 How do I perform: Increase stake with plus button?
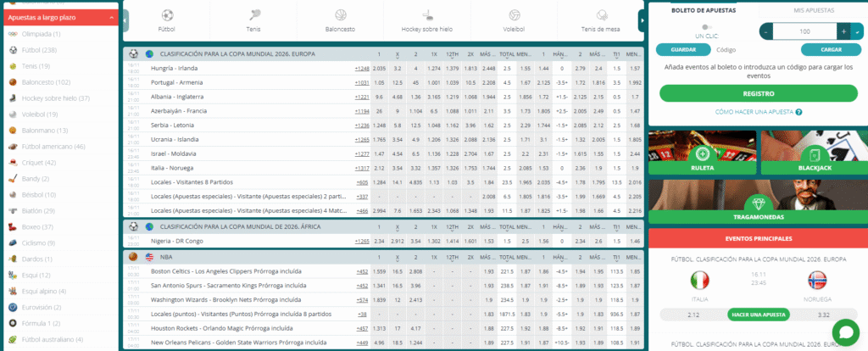coord(843,31)
